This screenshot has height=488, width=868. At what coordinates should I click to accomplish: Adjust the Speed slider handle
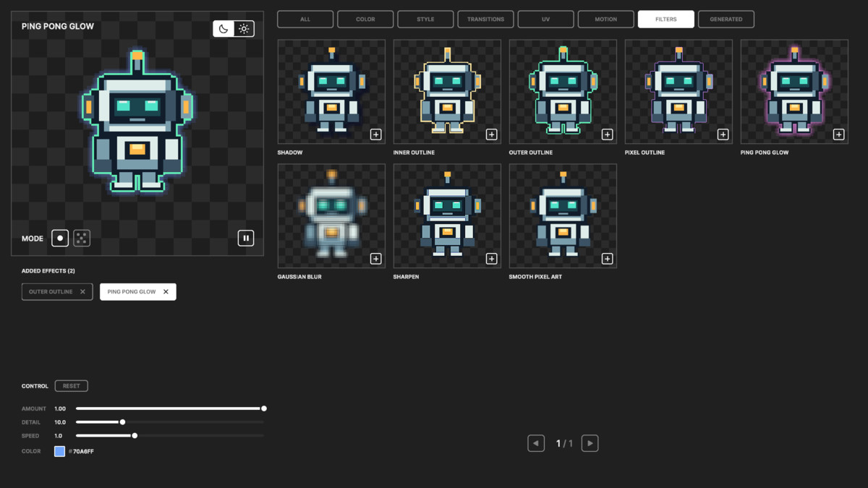(135, 436)
